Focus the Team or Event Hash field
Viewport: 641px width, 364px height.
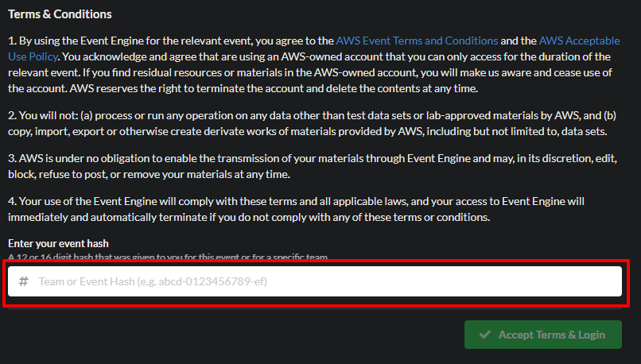(x=318, y=281)
